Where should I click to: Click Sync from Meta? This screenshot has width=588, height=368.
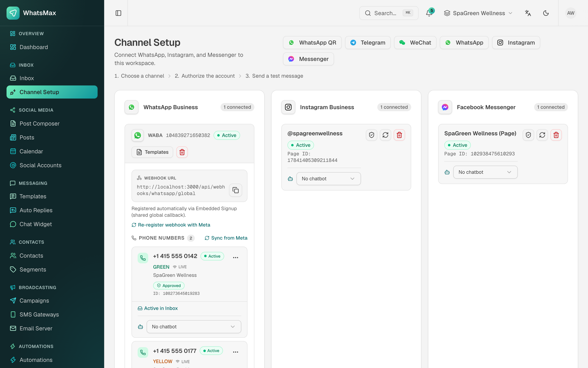pyautogui.click(x=226, y=238)
